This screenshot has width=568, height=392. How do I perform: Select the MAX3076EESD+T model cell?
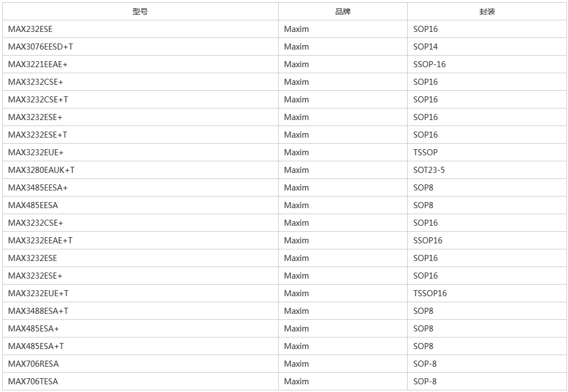tap(140, 47)
